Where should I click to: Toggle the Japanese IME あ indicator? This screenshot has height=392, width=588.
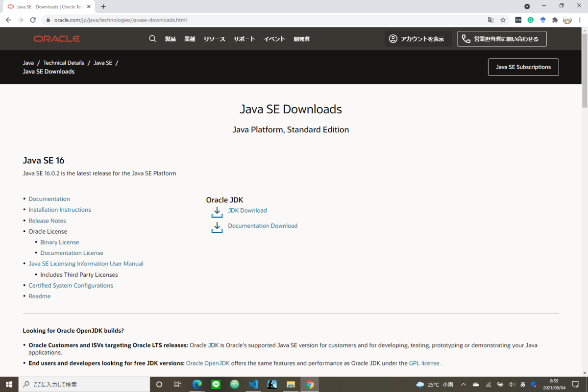click(523, 385)
